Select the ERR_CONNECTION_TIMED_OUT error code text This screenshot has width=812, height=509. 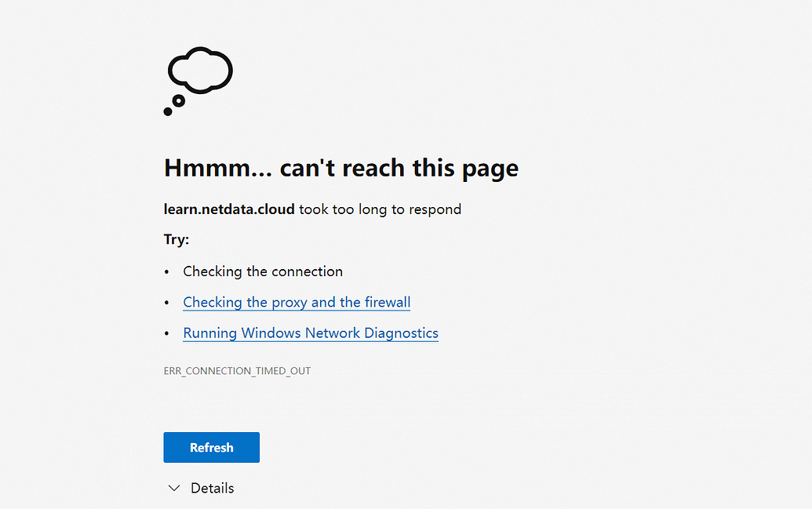point(237,371)
